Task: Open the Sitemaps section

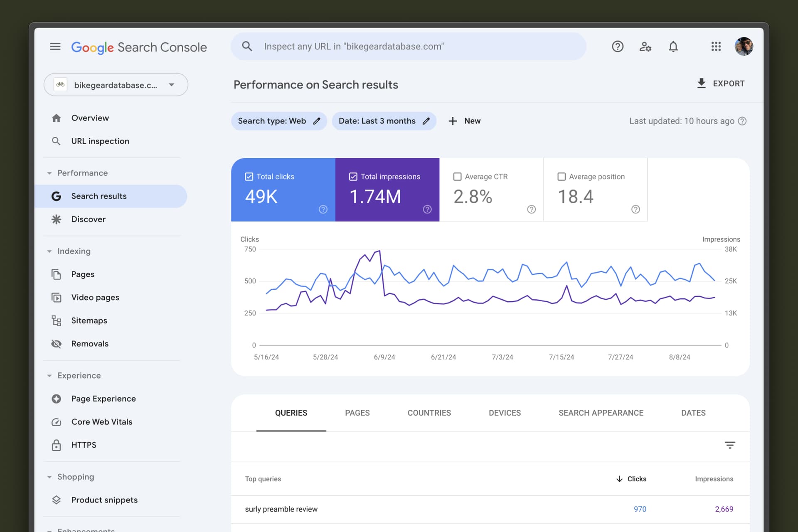Action: (x=90, y=320)
